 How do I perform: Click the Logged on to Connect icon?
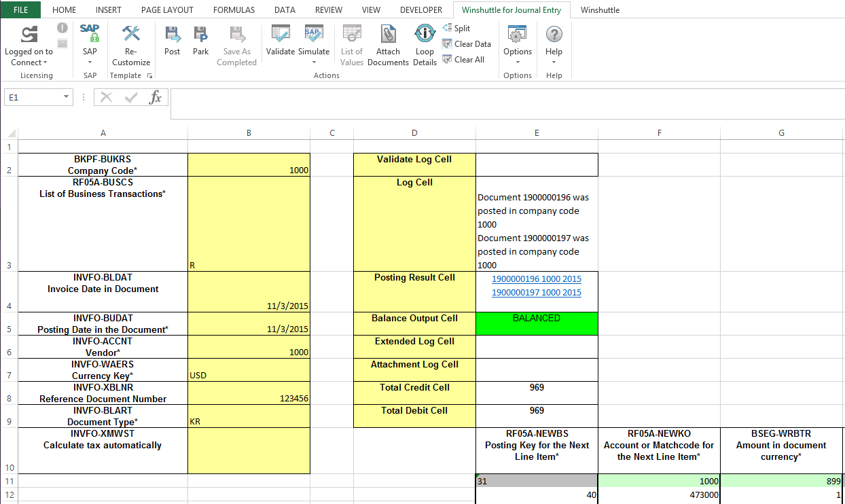point(29,33)
